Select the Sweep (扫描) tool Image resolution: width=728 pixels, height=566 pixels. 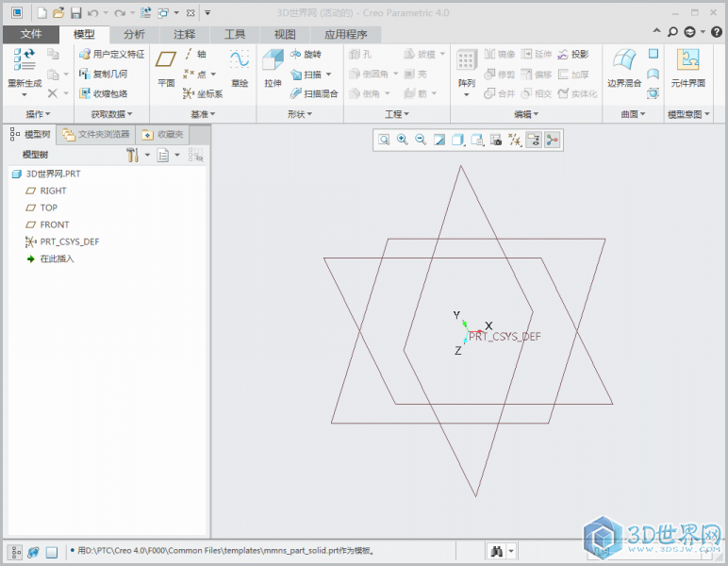point(306,75)
